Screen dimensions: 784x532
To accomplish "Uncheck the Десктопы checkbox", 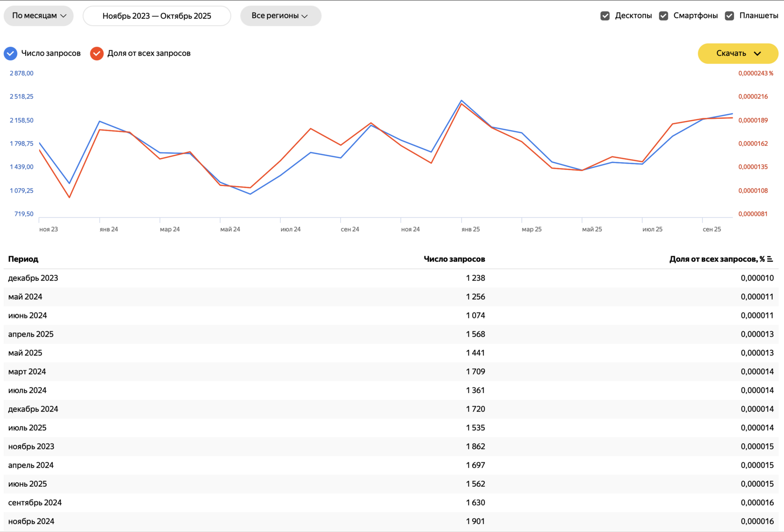I will (x=605, y=16).
